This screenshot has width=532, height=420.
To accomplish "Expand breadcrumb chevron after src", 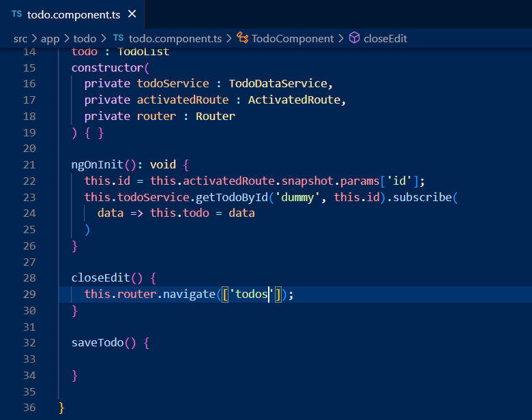I will 34,39.
